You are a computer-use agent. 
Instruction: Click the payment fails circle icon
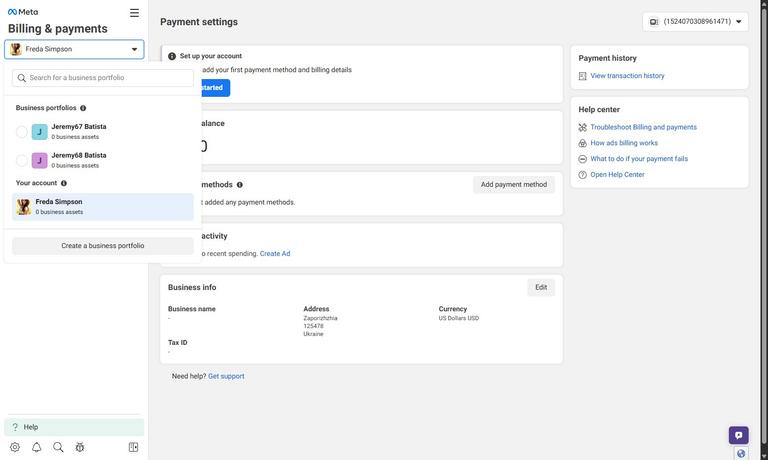pos(582,159)
